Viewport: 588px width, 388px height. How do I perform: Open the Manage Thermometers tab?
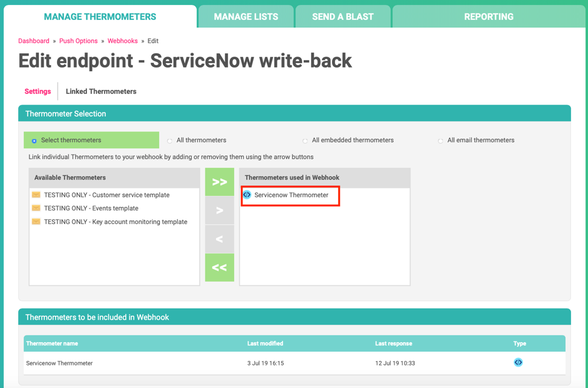[x=100, y=16]
